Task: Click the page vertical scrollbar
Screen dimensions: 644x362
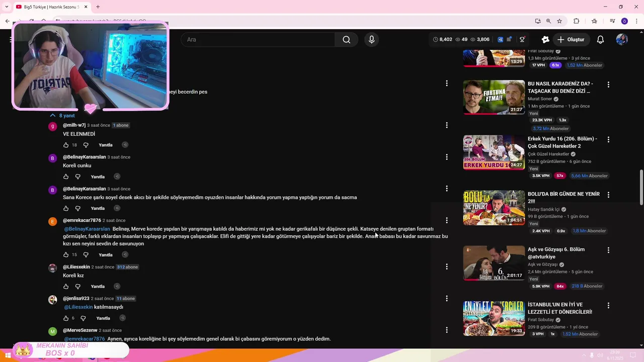Action: point(641,187)
